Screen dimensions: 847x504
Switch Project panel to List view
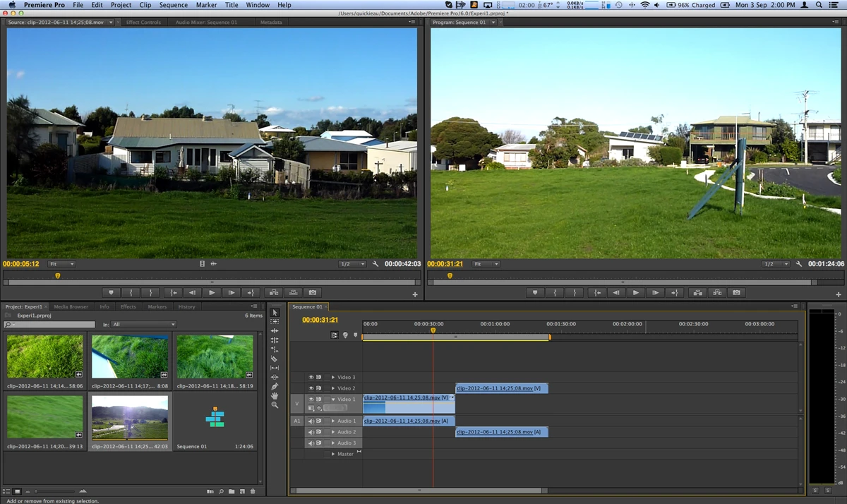7,491
